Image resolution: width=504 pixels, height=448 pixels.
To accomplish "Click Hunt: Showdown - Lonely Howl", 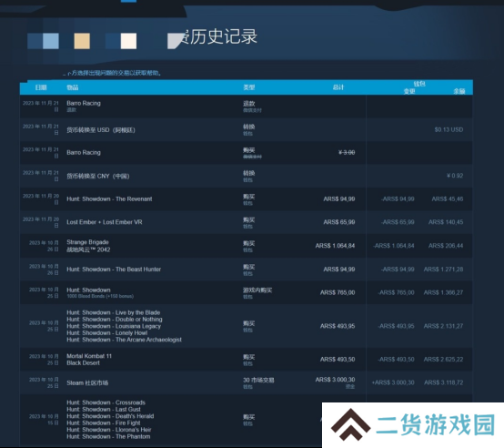I will pos(107,333).
